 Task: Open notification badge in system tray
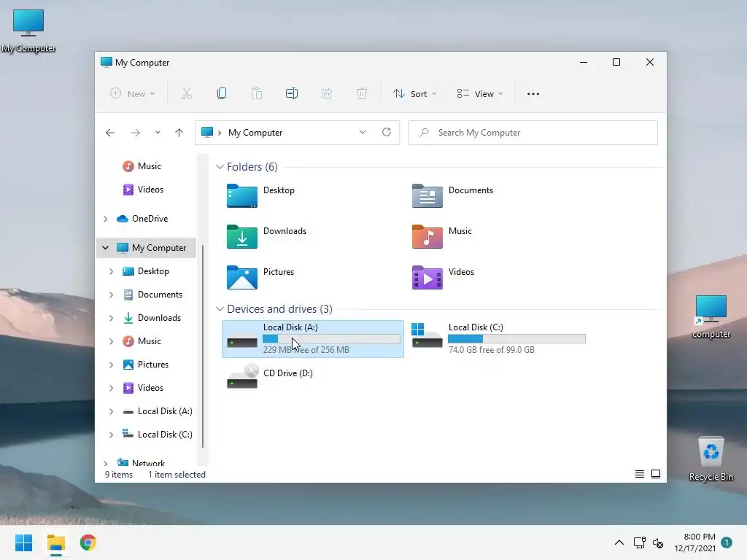point(727,542)
